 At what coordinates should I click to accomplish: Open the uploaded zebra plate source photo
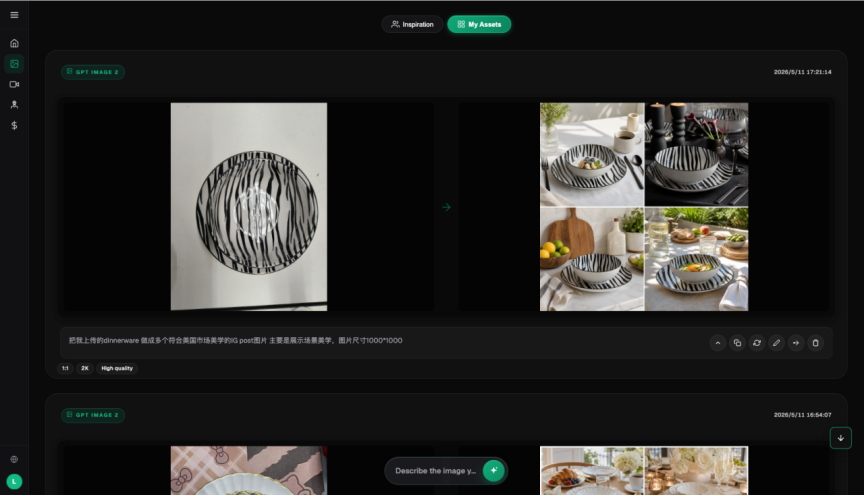click(249, 207)
